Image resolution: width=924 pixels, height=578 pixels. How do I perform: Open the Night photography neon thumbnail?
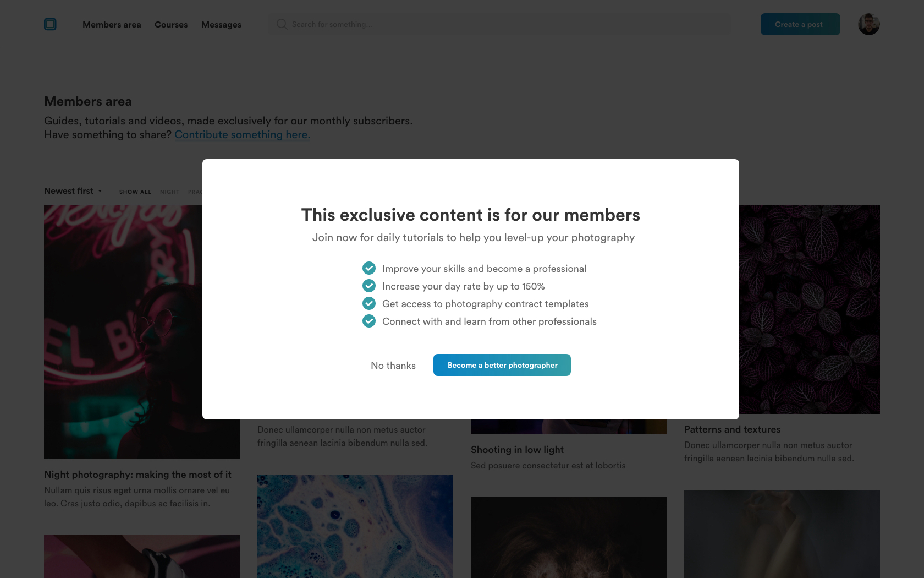click(123, 332)
